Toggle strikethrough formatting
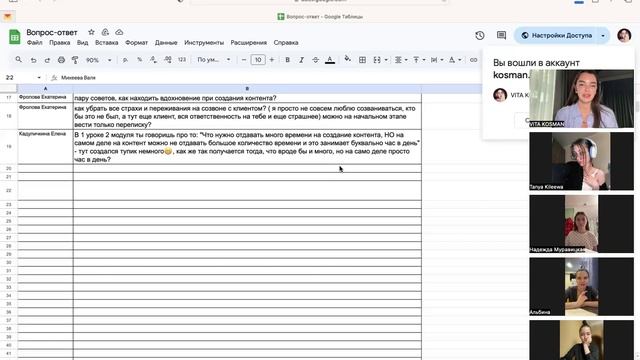Viewport: 640px width, 360px height. [315, 60]
